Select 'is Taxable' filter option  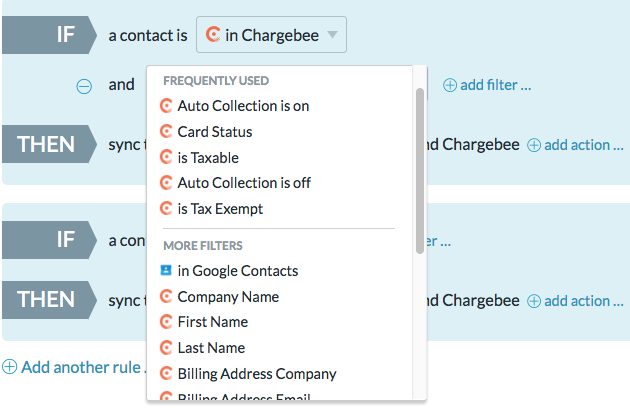[208, 158]
